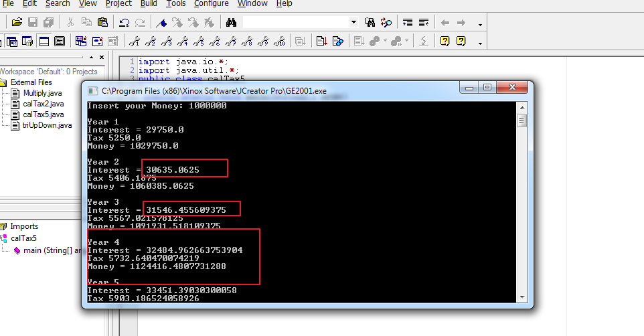Image resolution: width=644 pixels, height=336 pixels.
Task: Run user tool 10 wrench icon
Action: (x=279, y=41)
